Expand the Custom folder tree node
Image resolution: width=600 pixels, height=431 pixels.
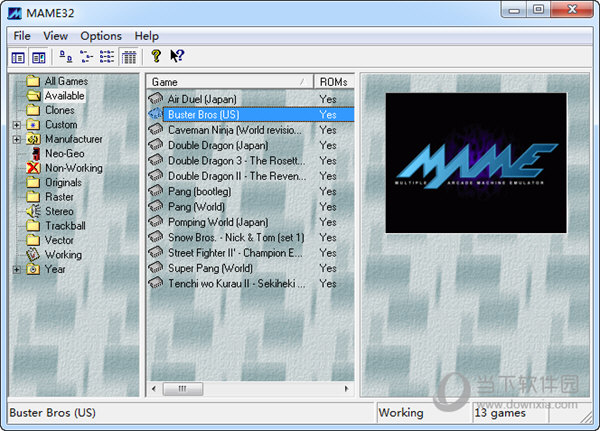[16, 125]
